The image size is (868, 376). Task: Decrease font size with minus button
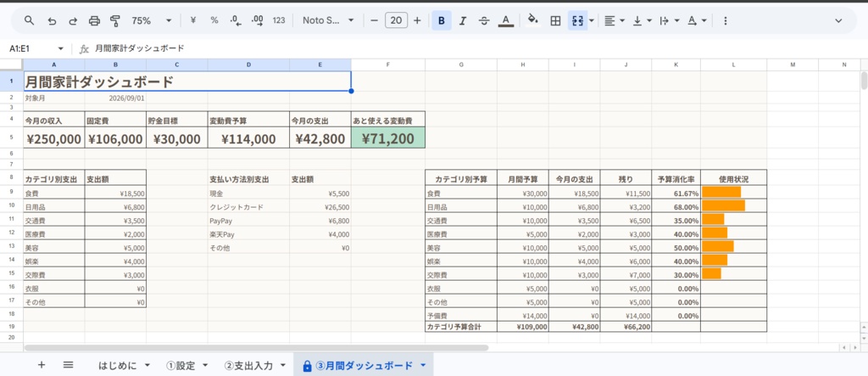tap(374, 20)
